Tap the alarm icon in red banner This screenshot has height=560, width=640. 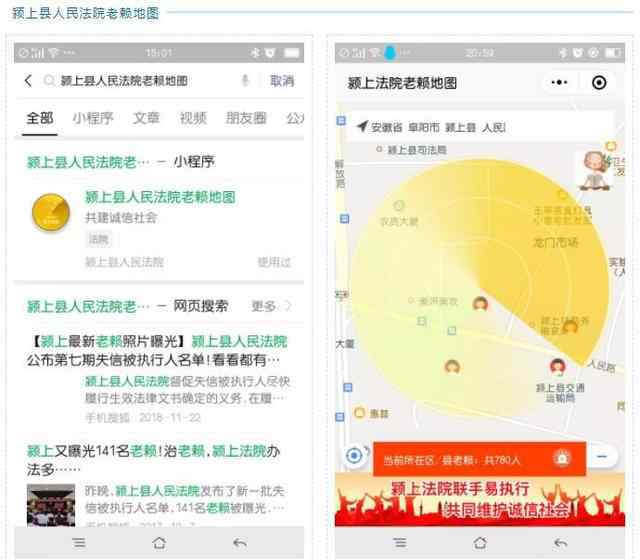[x=562, y=458]
